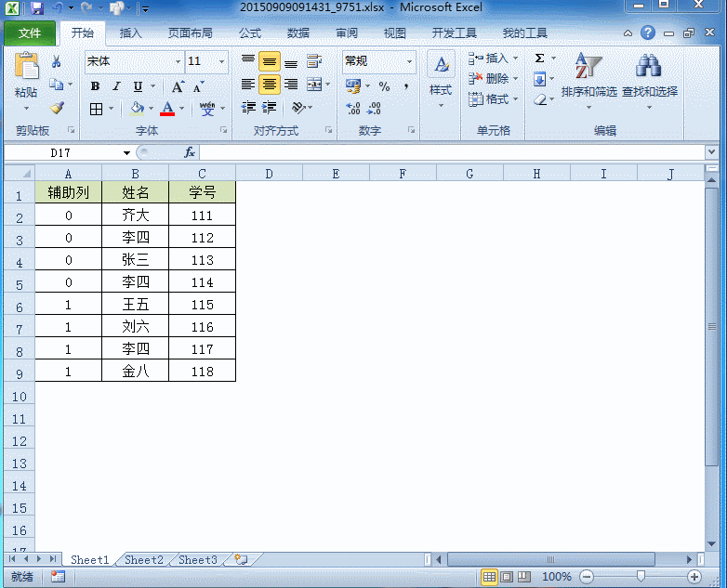The image size is (727, 588).
Task: Select cell B4 containing 张三
Action: [135, 260]
